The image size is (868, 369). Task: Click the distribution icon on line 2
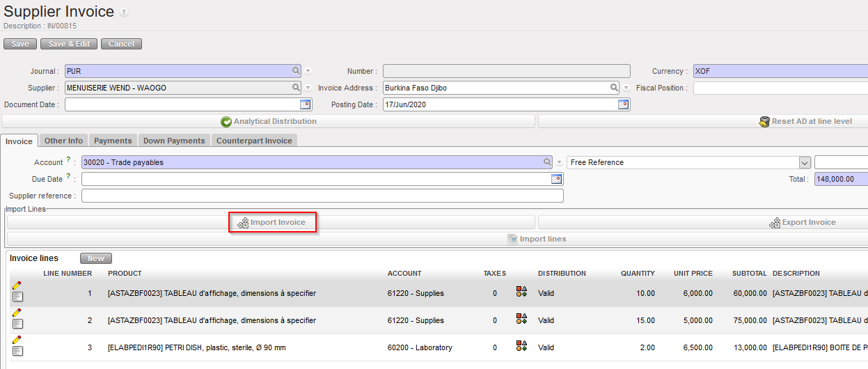coord(521,319)
